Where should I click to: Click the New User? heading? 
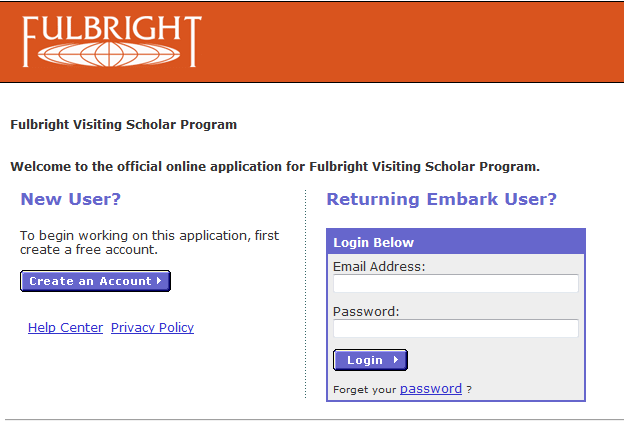tap(70, 199)
